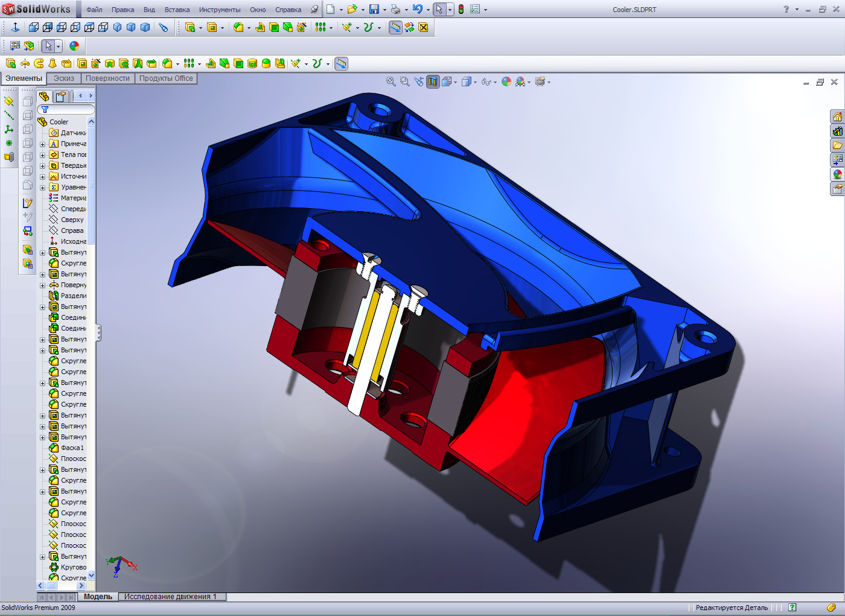Click the Save floppy disk icon
This screenshot has height=616, width=845.
tap(374, 9)
